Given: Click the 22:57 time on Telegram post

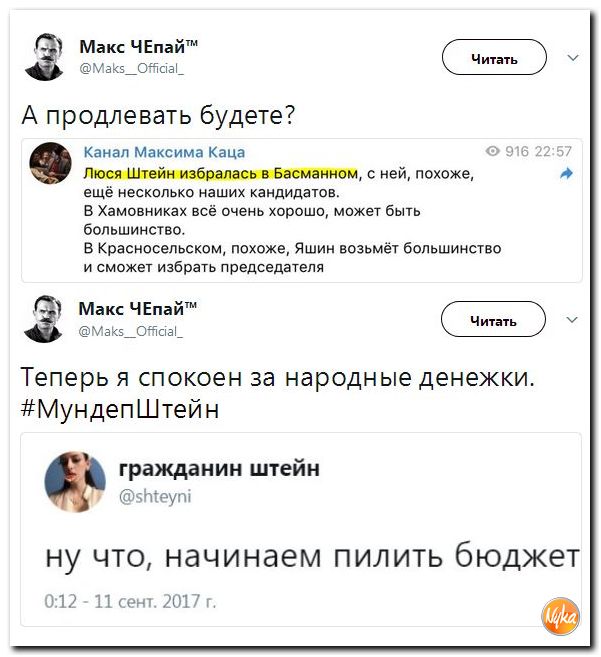Looking at the screenshot, I should (552, 152).
